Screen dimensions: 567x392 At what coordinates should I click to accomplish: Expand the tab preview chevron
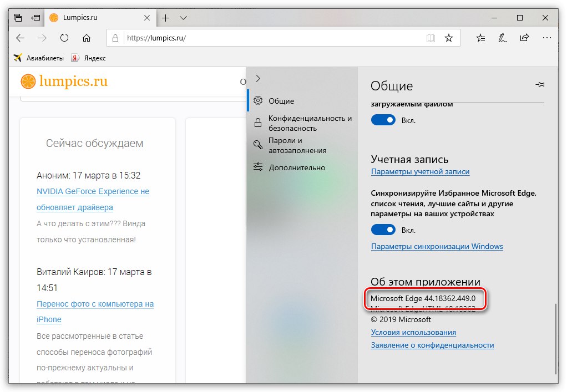pyautogui.click(x=183, y=18)
